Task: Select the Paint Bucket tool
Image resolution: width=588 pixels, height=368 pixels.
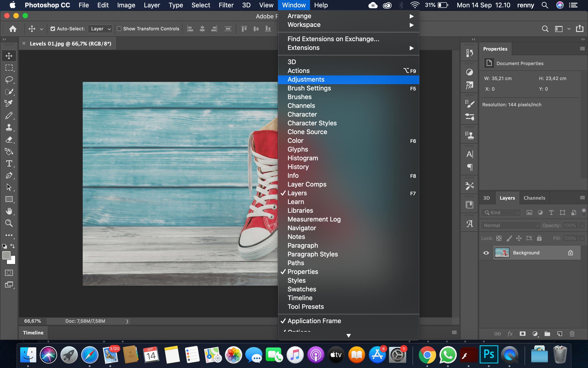Action: (x=9, y=151)
